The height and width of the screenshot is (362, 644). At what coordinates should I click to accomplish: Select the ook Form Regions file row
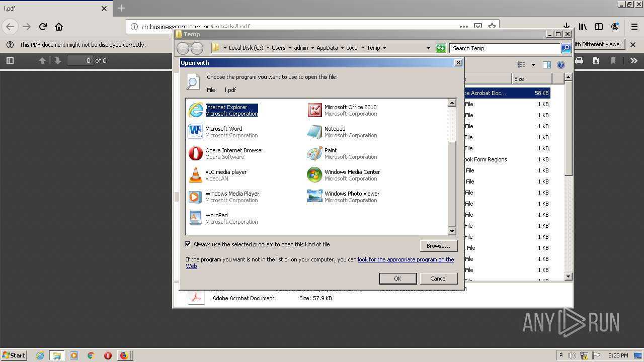[x=507, y=159]
